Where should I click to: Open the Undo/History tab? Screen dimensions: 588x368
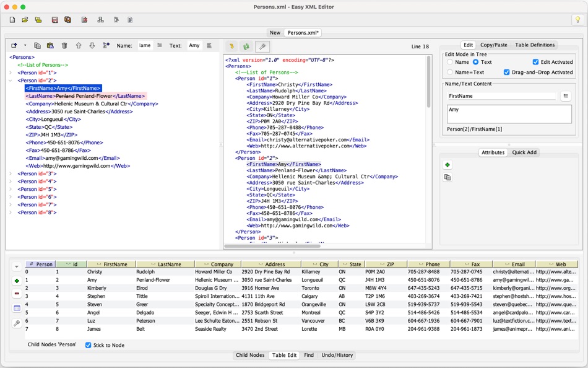pyautogui.click(x=337, y=356)
